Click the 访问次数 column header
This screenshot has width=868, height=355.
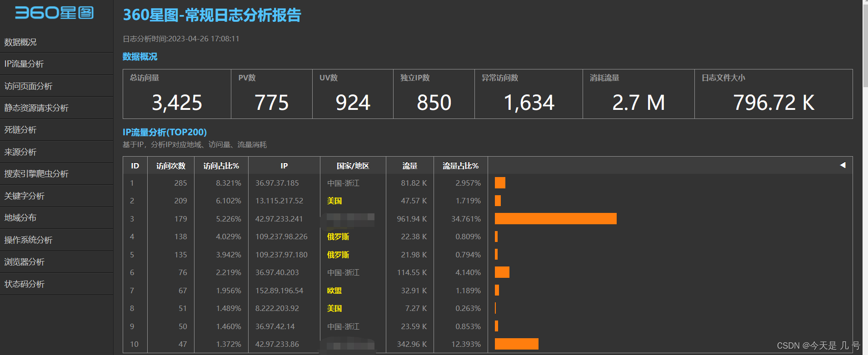point(171,166)
